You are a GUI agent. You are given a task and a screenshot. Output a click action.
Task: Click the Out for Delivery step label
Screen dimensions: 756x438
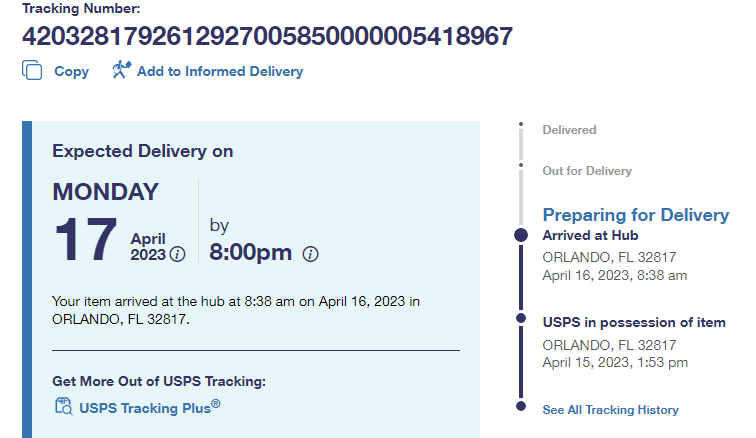587,171
